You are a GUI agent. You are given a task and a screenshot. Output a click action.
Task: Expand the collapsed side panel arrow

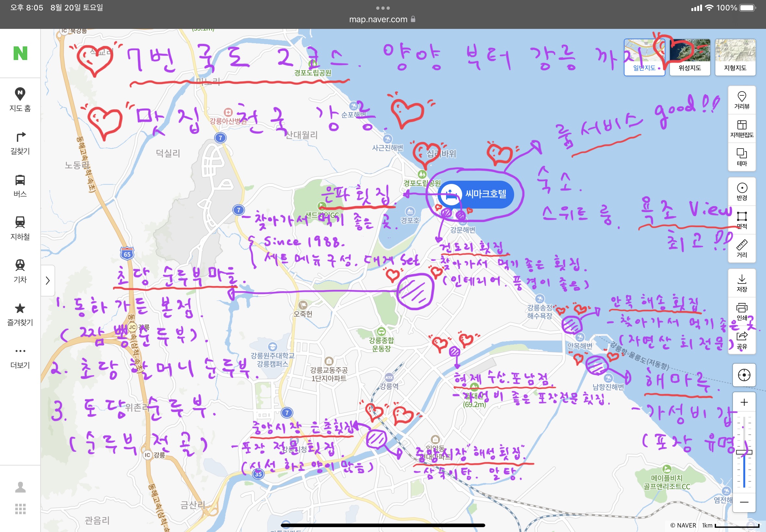pyautogui.click(x=48, y=280)
